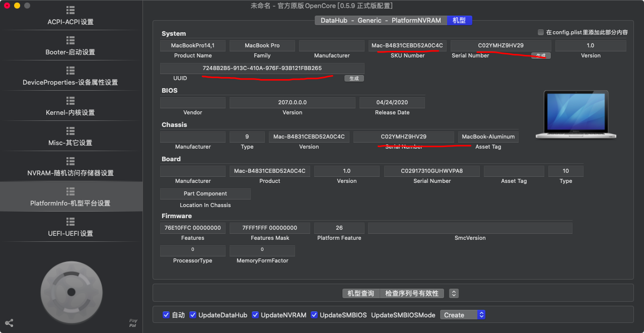
Task: Select the NVRAM-随机访问存储器设置 sidebar label
Action: (x=70, y=173)
